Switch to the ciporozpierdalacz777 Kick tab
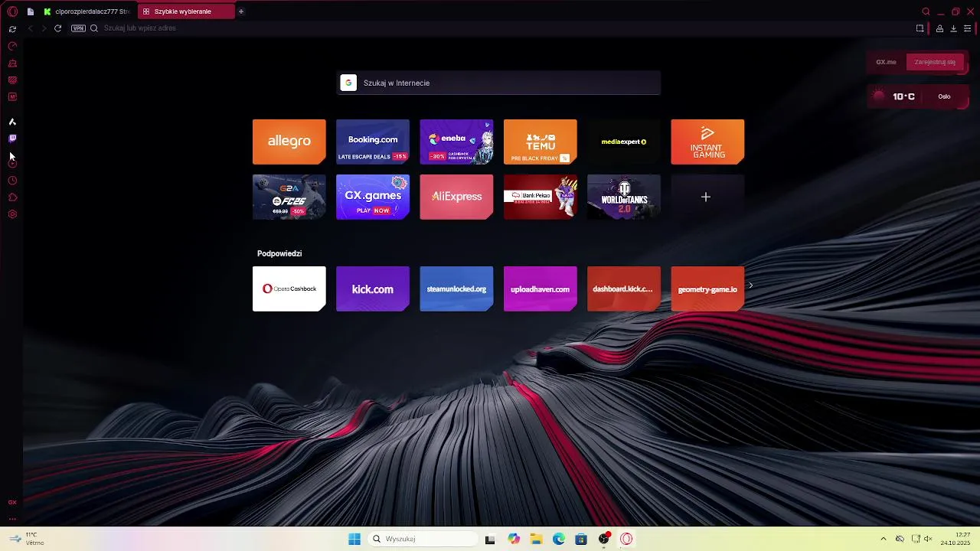980x551 pixels. point(87,11)
